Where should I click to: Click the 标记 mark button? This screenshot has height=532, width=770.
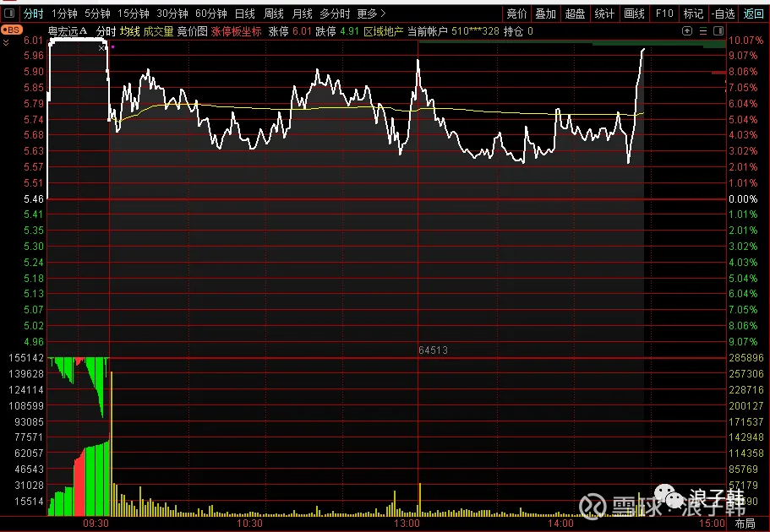(693, 14)
